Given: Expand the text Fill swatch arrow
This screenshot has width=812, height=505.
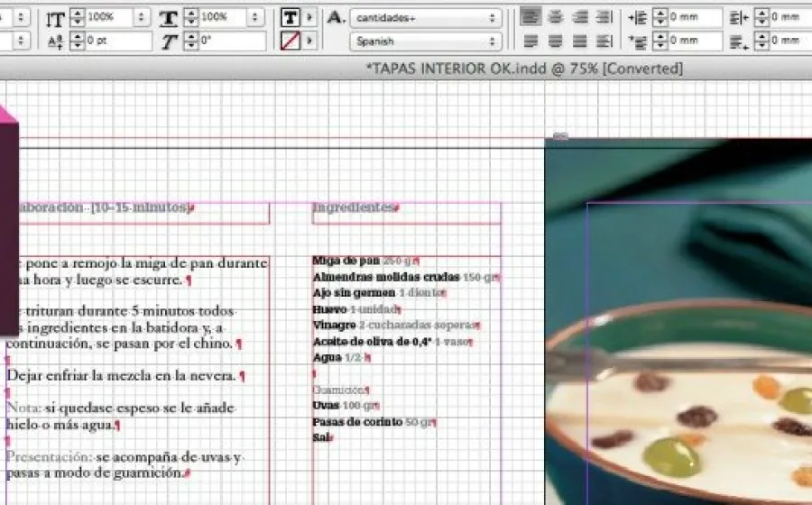Looking at the screenshot, I should click(309, 18).
